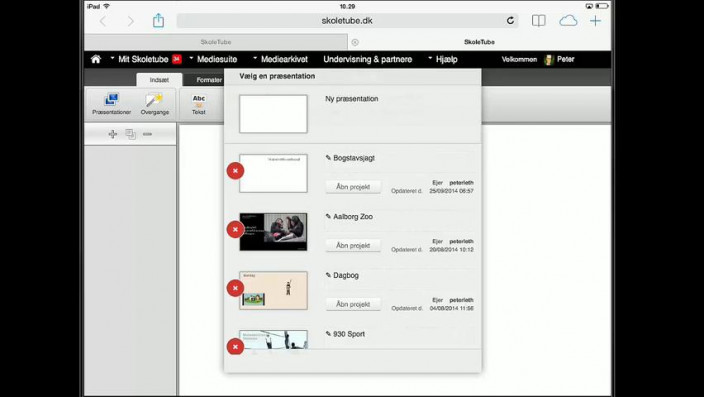Delete the Bogstavsjagt presentation

tap(235, 171)
